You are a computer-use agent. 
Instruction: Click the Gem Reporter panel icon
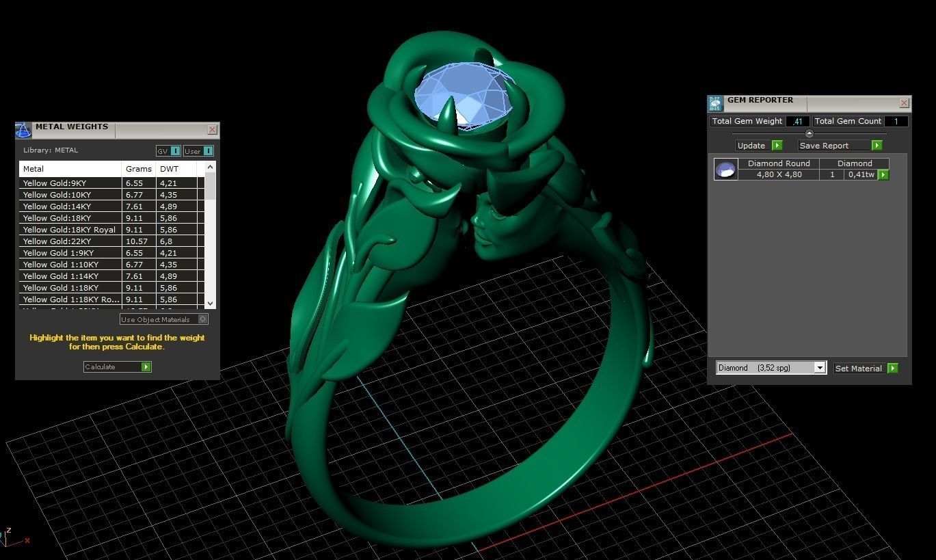(715, 103)
